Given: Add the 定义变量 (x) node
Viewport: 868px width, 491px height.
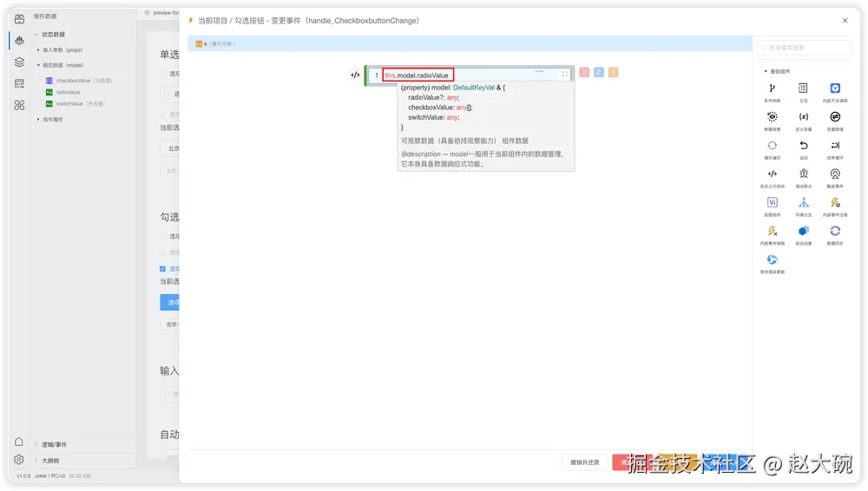Looking at the screenshot, I should click(x=803, y=117).
